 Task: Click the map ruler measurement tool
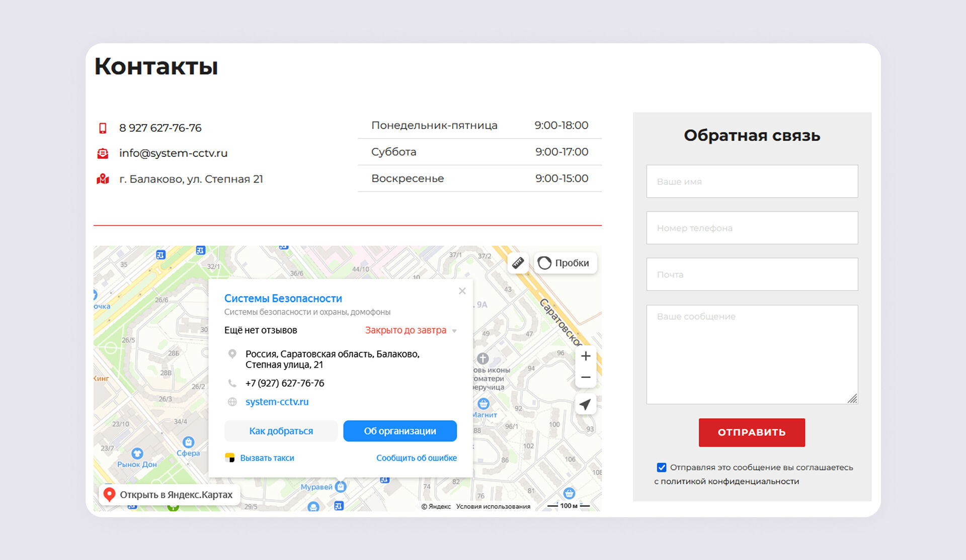pos(518,263)
